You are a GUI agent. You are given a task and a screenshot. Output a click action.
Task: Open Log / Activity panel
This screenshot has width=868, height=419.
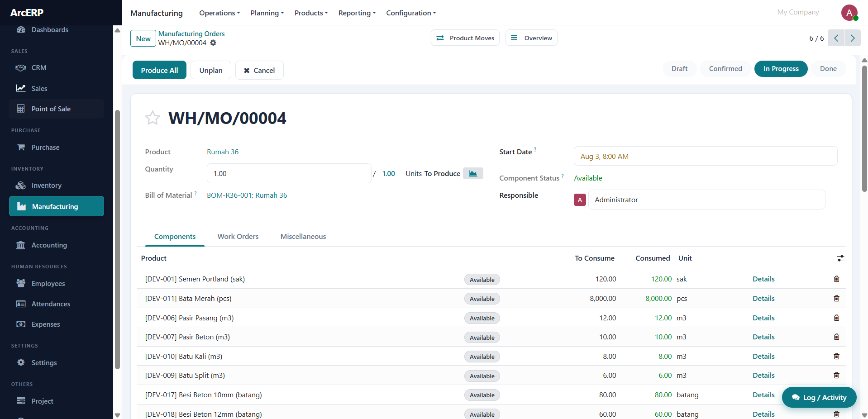click(819, 397)
